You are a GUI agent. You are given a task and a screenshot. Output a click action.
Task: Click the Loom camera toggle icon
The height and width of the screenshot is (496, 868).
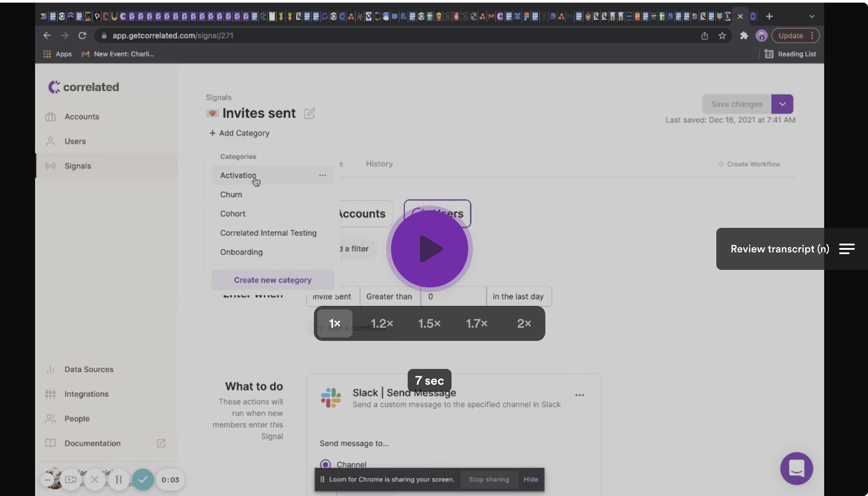coord(71,480)
